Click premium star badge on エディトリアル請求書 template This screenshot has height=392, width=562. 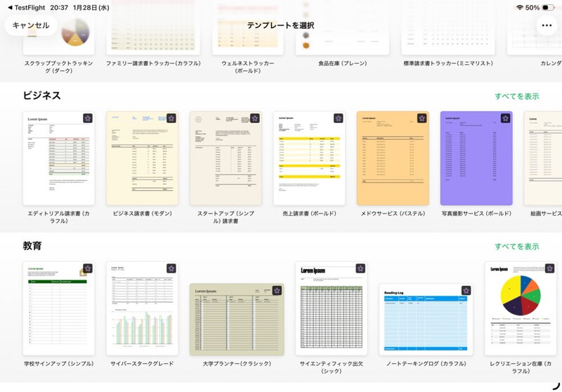pyautogui.click(x=88, y=119)
